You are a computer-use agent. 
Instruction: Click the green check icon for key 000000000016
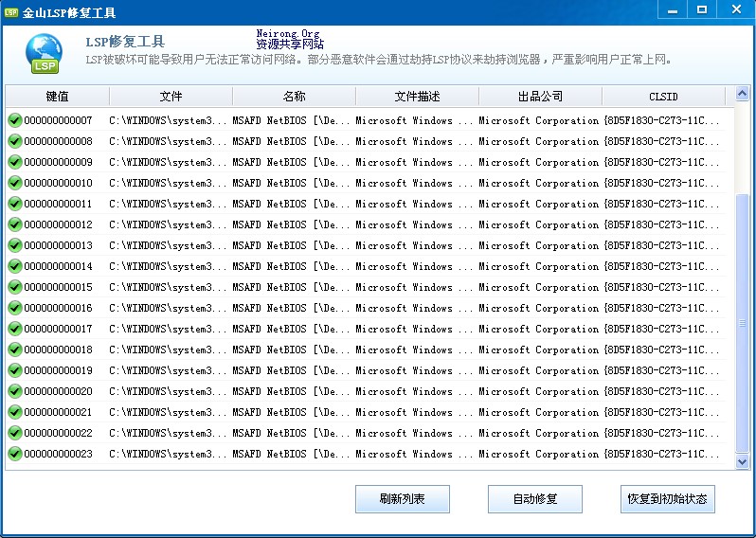(x=15, y=308)
